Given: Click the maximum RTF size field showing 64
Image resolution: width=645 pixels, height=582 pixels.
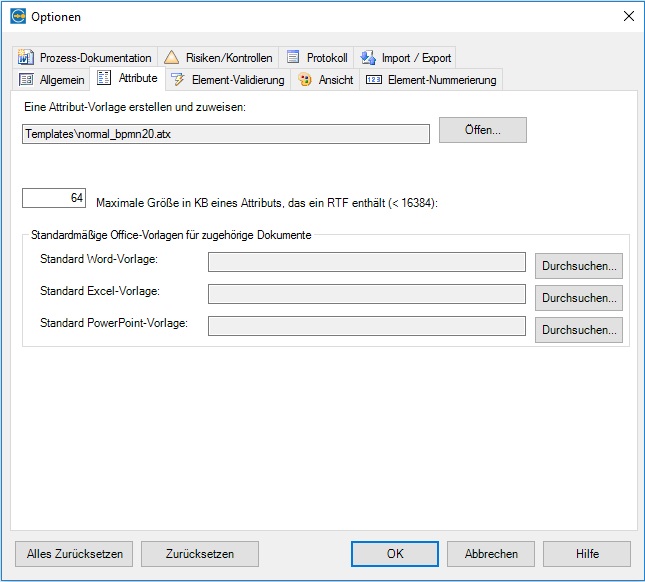Looking at the screenshot, I should coord(54,198).
